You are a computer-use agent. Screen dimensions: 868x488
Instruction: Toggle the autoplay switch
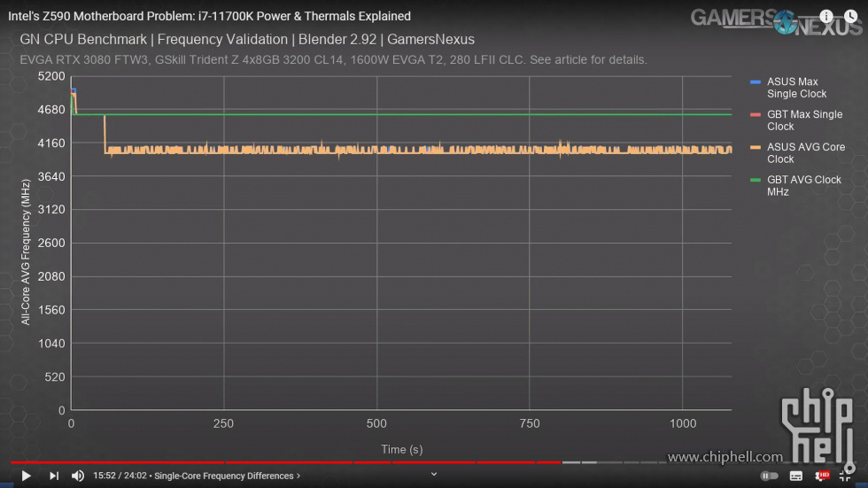[769, 476]
